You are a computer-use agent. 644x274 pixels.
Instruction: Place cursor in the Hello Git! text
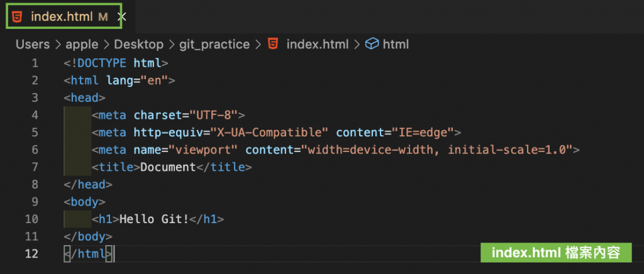[154, 219]
